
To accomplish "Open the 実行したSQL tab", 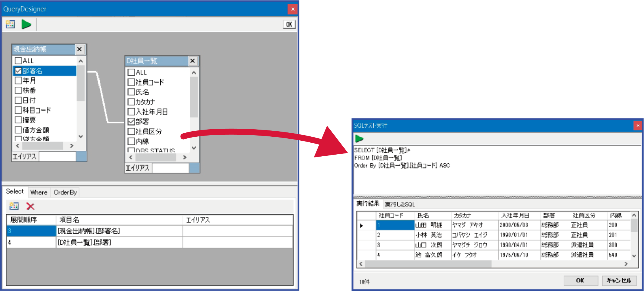I will tap(399, 204).
